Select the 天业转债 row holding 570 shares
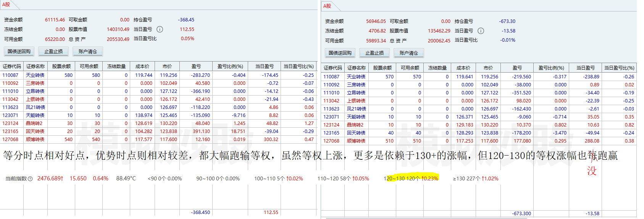Image resolution: width=644 pixels, height=219 pixels. pos(356,77)
